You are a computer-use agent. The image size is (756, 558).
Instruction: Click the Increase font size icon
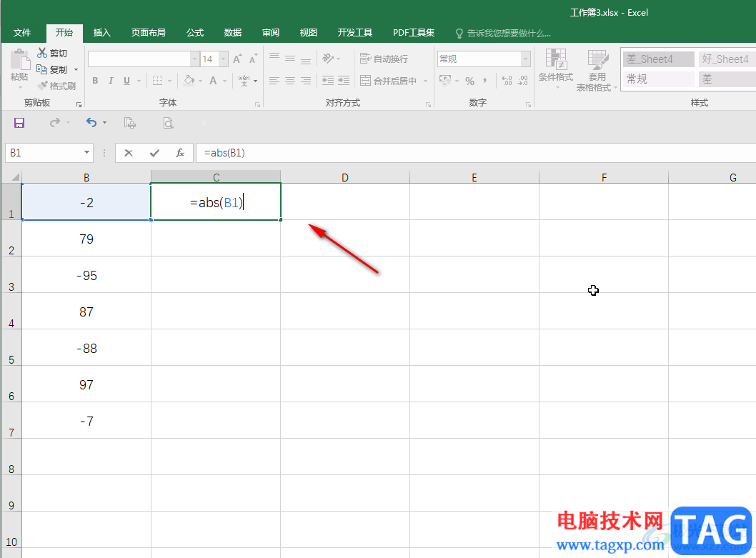click(237, 59)
